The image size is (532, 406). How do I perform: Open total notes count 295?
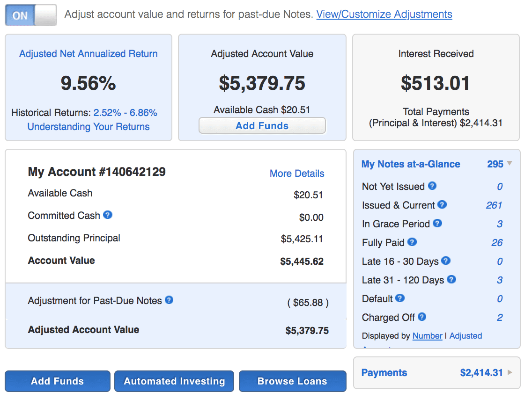(x=495, y=164)
